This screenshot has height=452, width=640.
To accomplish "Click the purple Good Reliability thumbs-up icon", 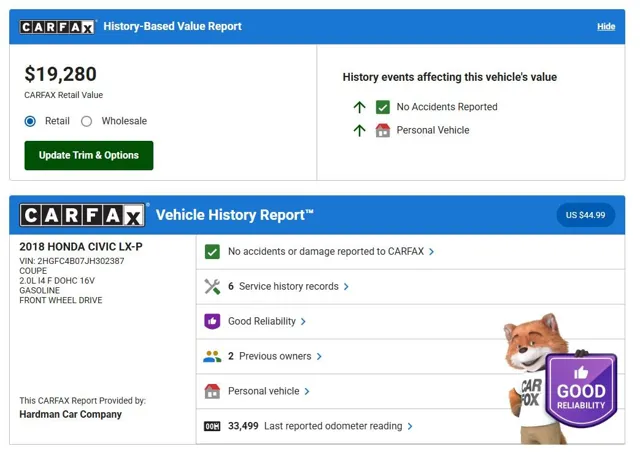I will (212, 322).
